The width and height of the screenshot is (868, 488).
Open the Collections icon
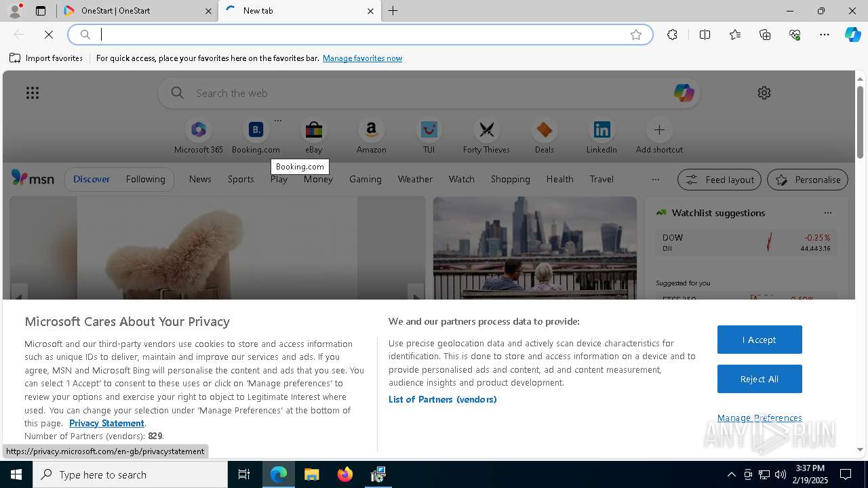click(x=765, y=35)
